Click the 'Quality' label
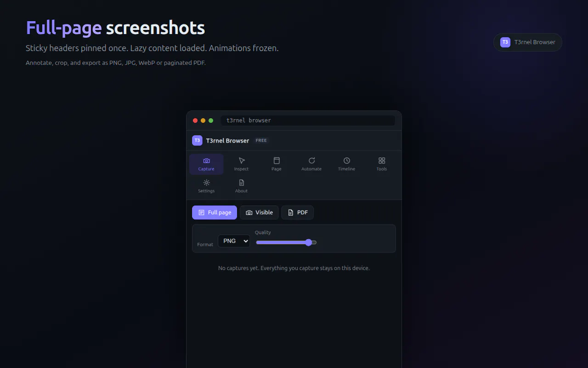 pyautogui.click(x=263, y=232)
